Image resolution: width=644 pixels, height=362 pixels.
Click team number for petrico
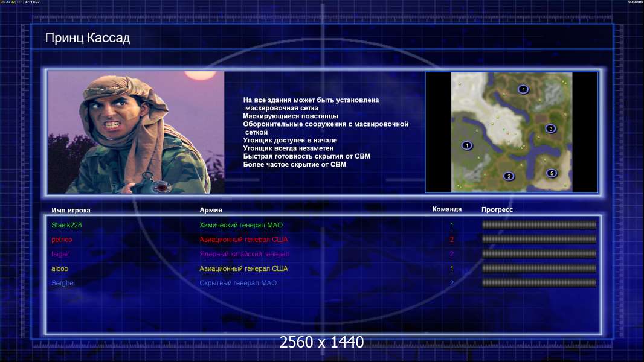coord(452,240)
